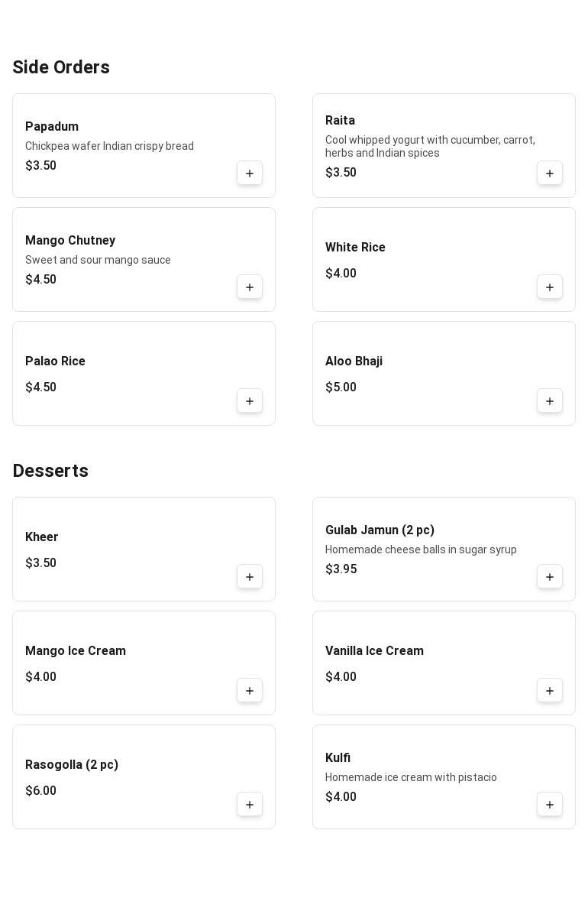Add Papadum to the order
Screen dimensions: 588x898
click(x=250, y=173)
